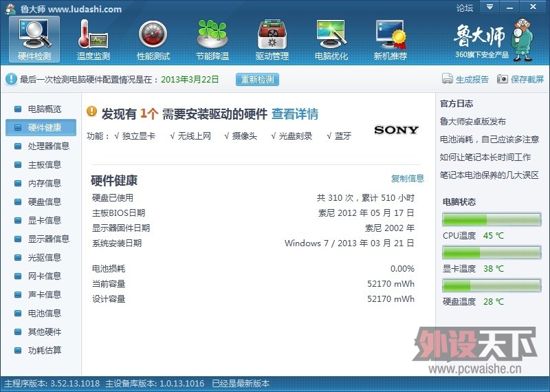Click the orange warning icon beside 发现有

coord(91,111)
